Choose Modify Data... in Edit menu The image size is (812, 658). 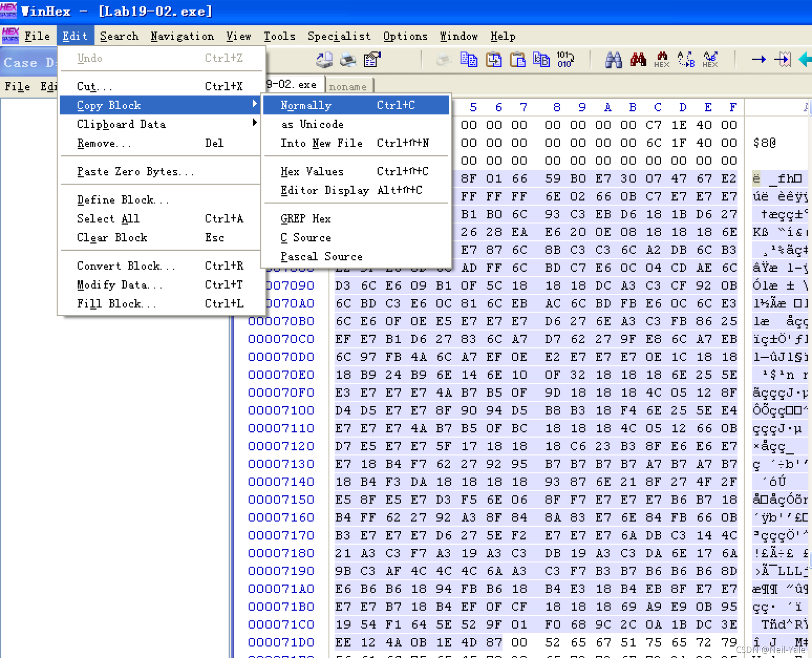tap(161, 285)
